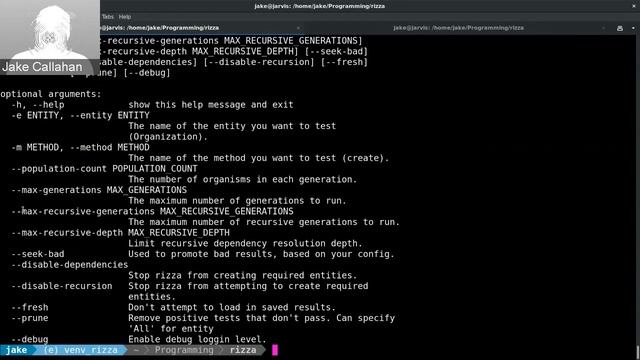Click '-m METHOD, --method METHOD' line

click(80, 147)
